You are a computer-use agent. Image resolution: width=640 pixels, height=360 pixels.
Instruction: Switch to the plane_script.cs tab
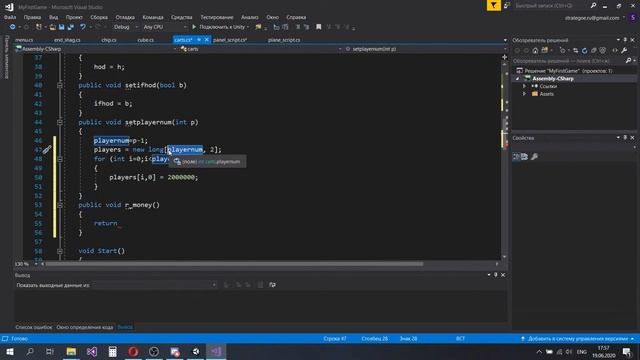point(284,40)
